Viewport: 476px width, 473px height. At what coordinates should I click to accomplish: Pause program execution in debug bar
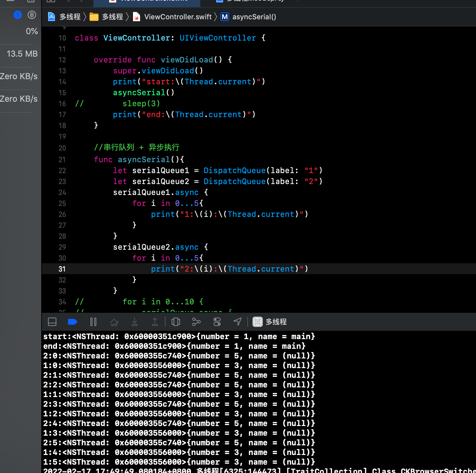click(93, 322)
